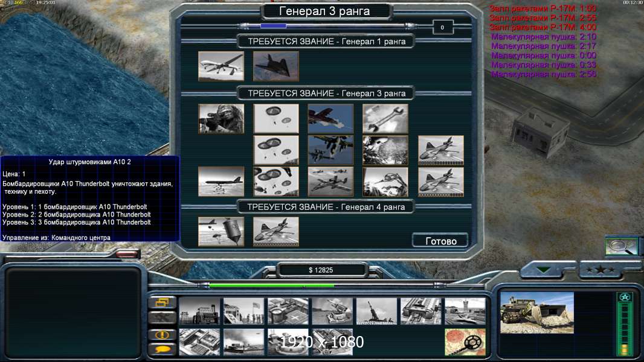Pick the jet power beside Emergency Repair level 2
644x362 pixels.
440,150
